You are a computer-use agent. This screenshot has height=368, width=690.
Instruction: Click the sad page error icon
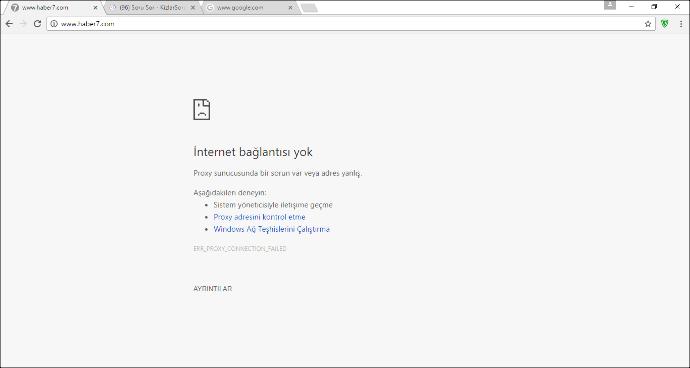202,109
